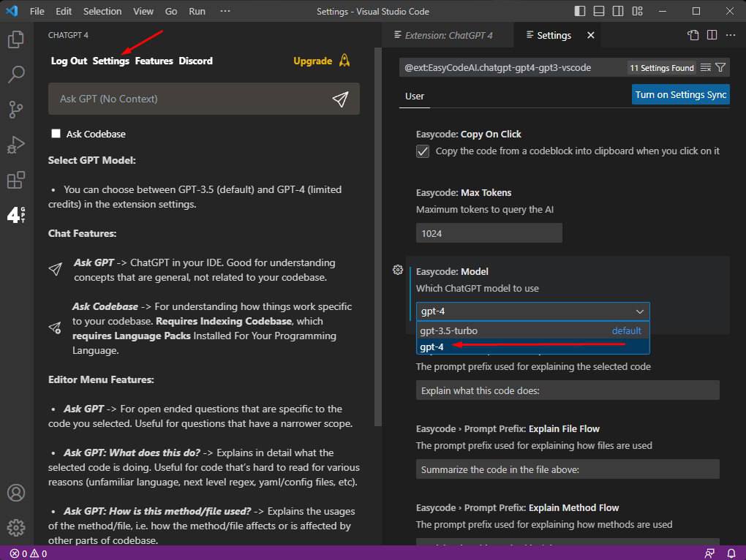Choose gpt-3.5-turbo from the model list
Screen dimensions: 746x560
(533, 330)
